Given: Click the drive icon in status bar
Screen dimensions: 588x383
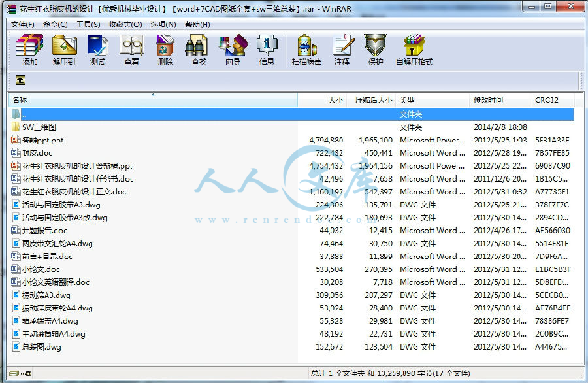Looking at the screenshot, I should coord(14,373).
